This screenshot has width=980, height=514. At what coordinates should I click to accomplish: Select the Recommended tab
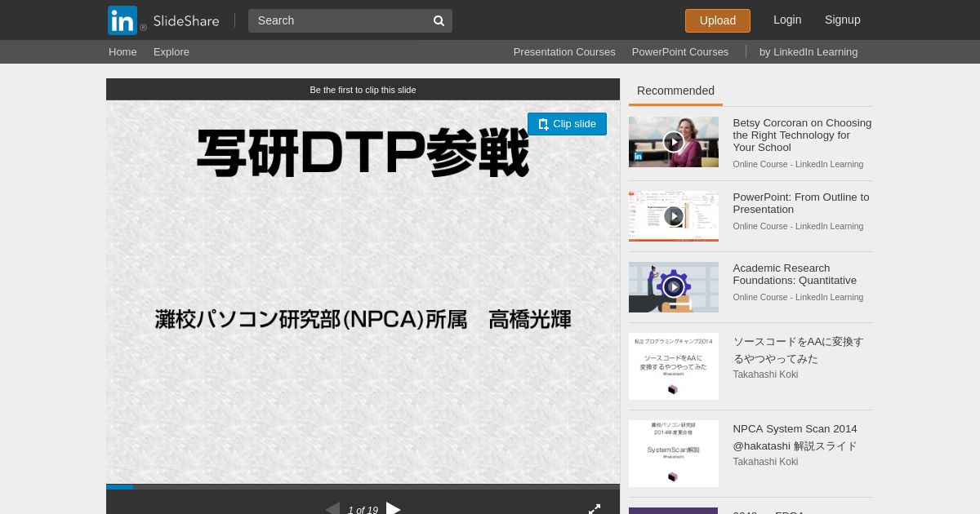pos(675,91)
